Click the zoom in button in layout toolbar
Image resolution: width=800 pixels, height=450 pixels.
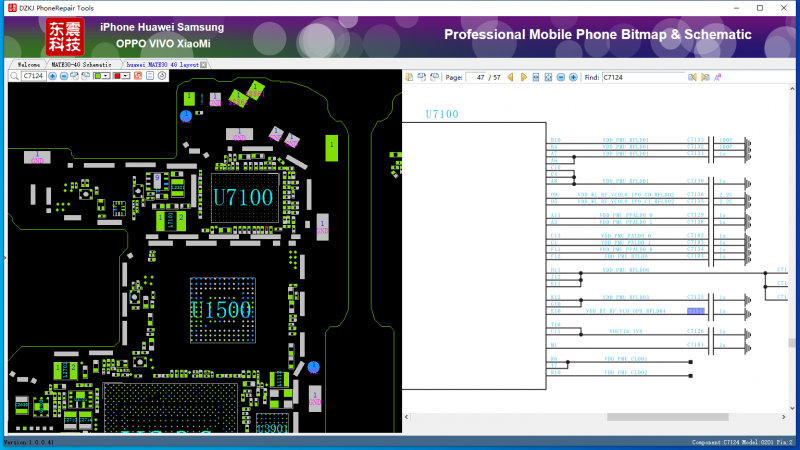point(52,76)
